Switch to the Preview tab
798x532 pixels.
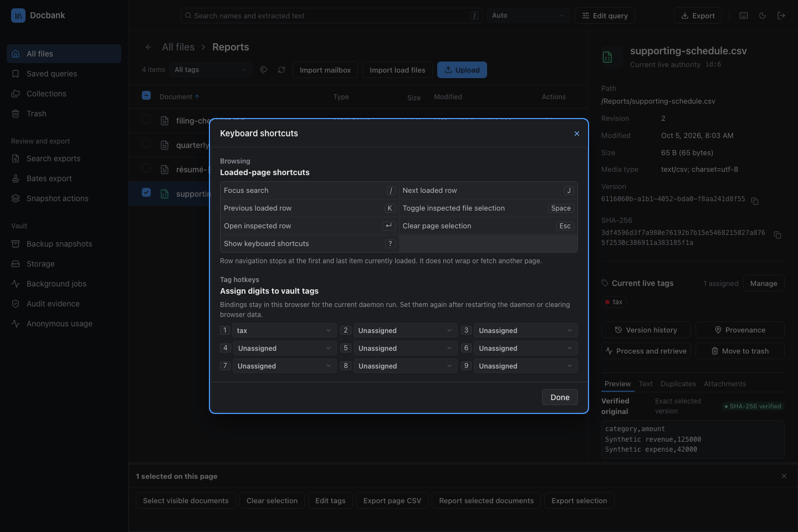617,383
